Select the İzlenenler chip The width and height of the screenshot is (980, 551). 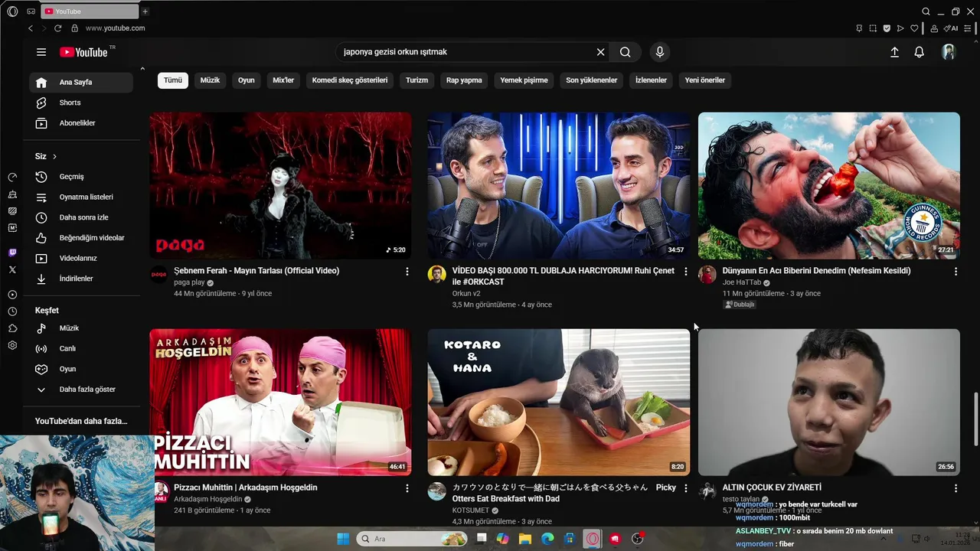point(651,80)
